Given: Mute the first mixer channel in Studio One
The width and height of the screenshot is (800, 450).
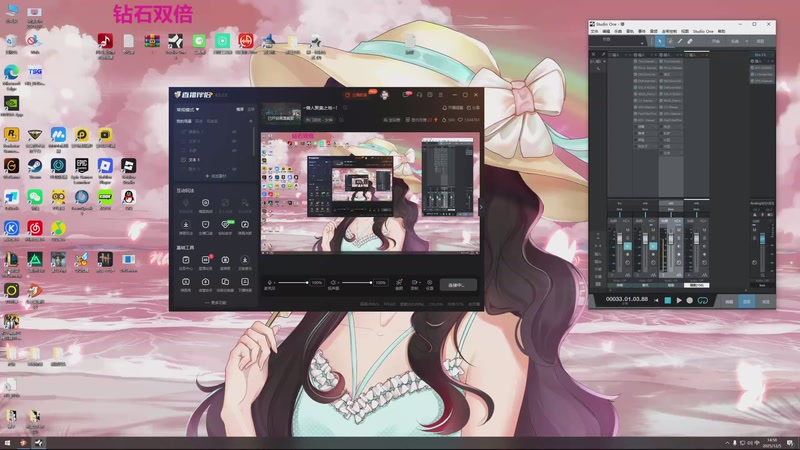Looking at the screenshot, I should (628, 230).
